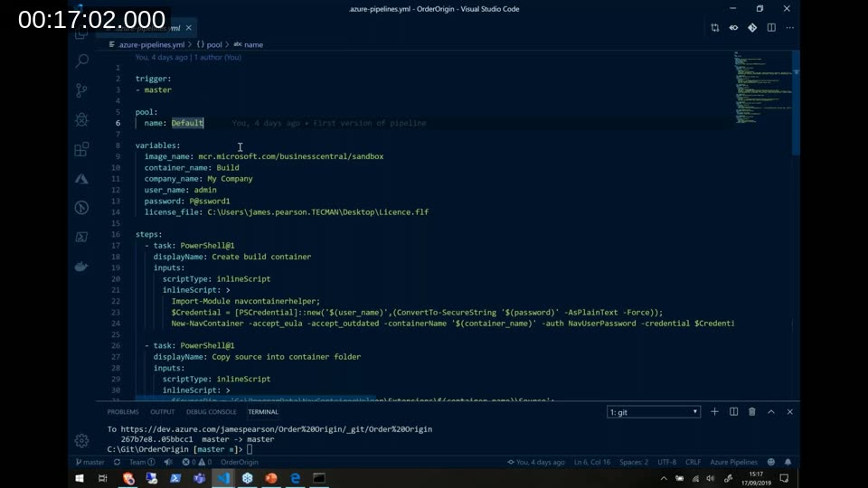Open the Search view in activity bar
The width and height of the screenshot is (868, 488).
(x=82, y=61)
